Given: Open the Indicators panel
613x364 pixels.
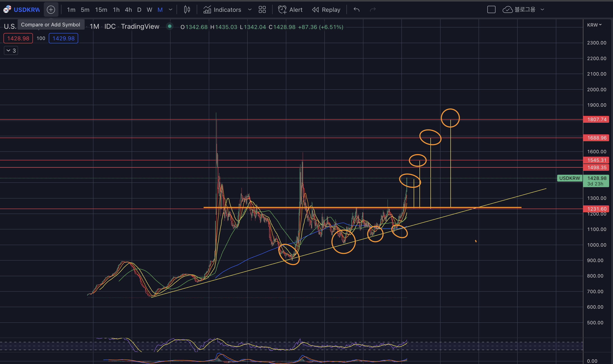Looking at the screenshot, I should (x=222, y=10).
